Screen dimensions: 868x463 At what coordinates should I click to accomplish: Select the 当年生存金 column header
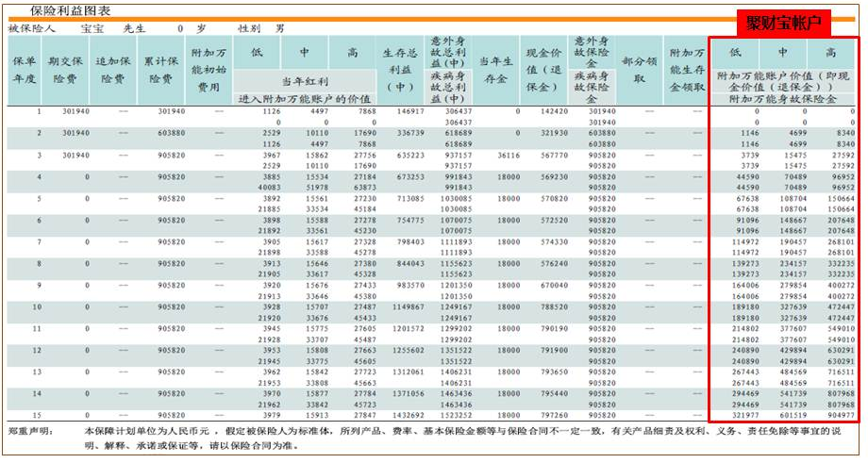(496, 71)
